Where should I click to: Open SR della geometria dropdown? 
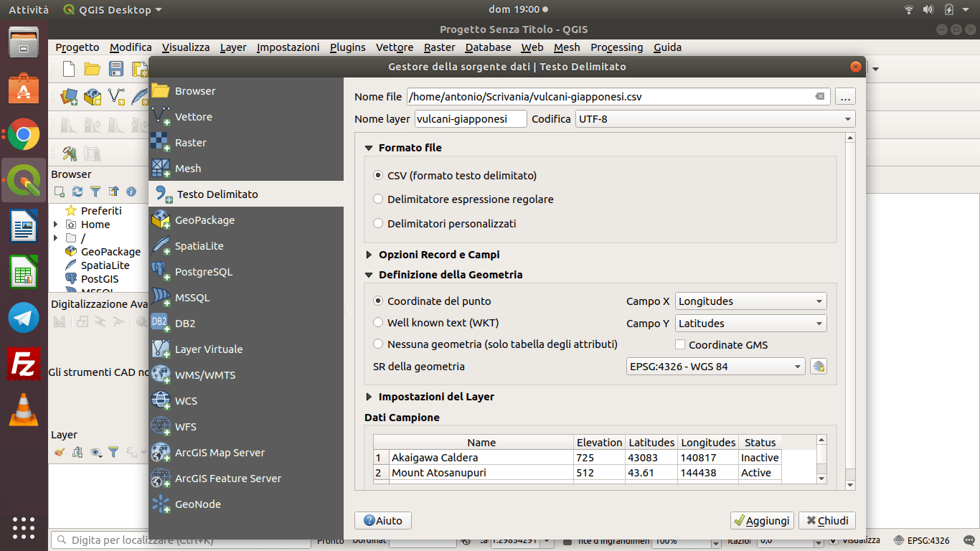click(716, 367)
